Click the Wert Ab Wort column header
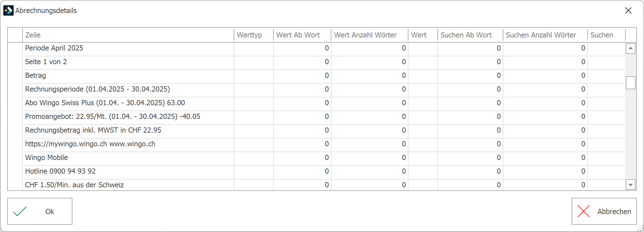 tap(302, 35)
